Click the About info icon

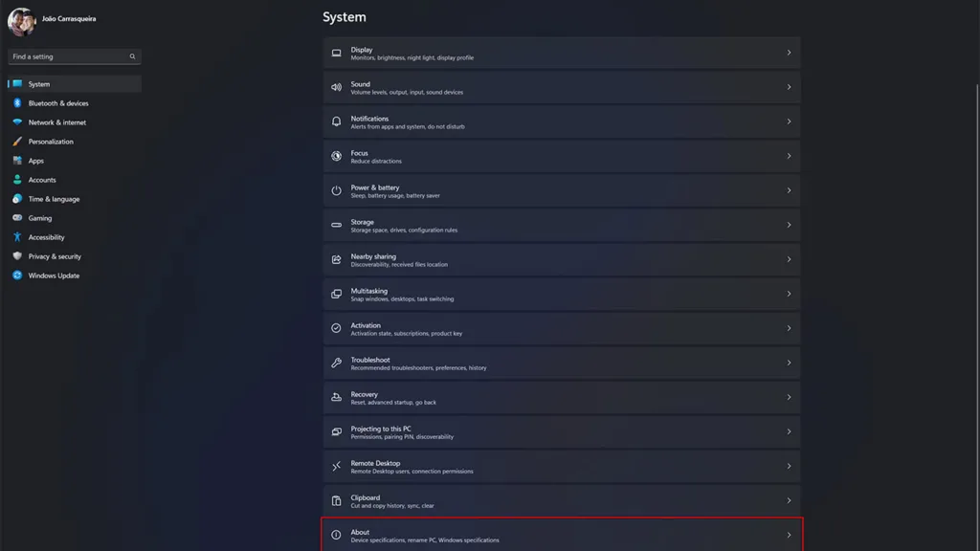336,535
